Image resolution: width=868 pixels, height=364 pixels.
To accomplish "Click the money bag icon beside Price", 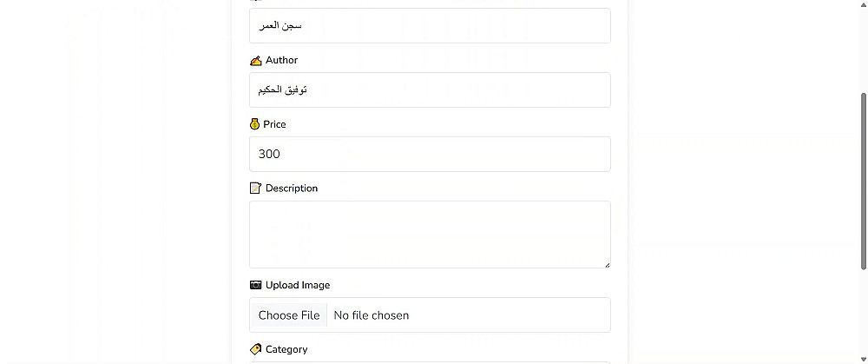I will tap(254, 124).
